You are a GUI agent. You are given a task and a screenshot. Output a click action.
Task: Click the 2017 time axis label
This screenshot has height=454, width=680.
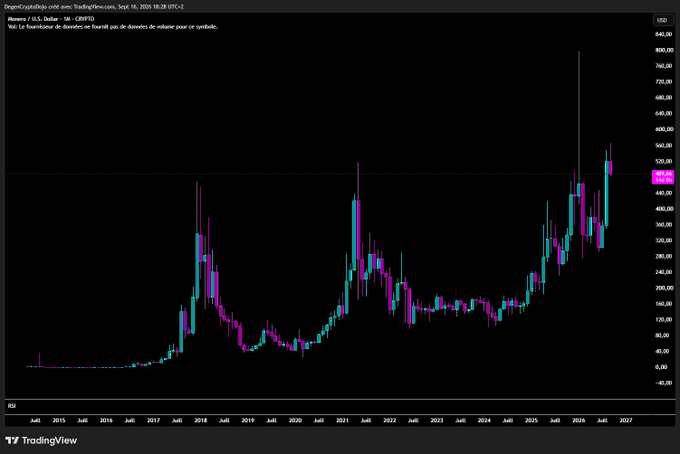pos(154,420)
